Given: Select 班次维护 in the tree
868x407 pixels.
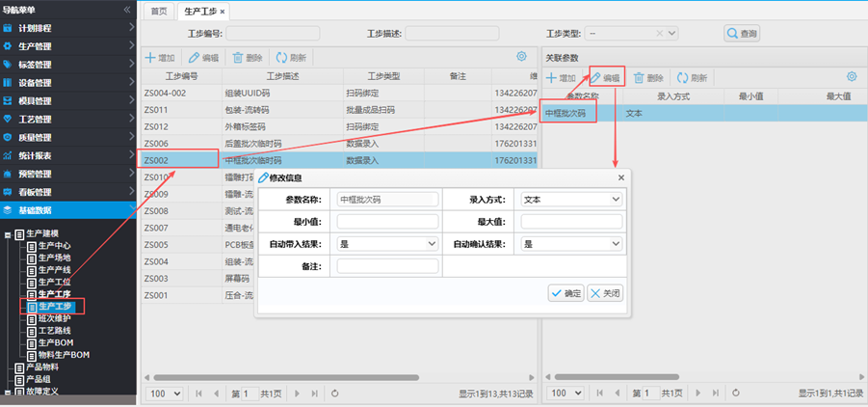Looking at the screenshot, I should (x=54, y=318).
